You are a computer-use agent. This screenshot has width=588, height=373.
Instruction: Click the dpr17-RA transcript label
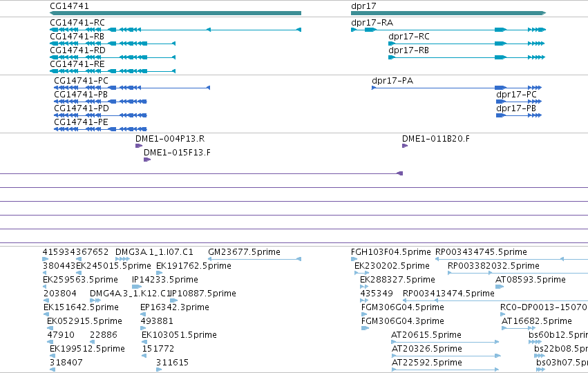point(372,23)
